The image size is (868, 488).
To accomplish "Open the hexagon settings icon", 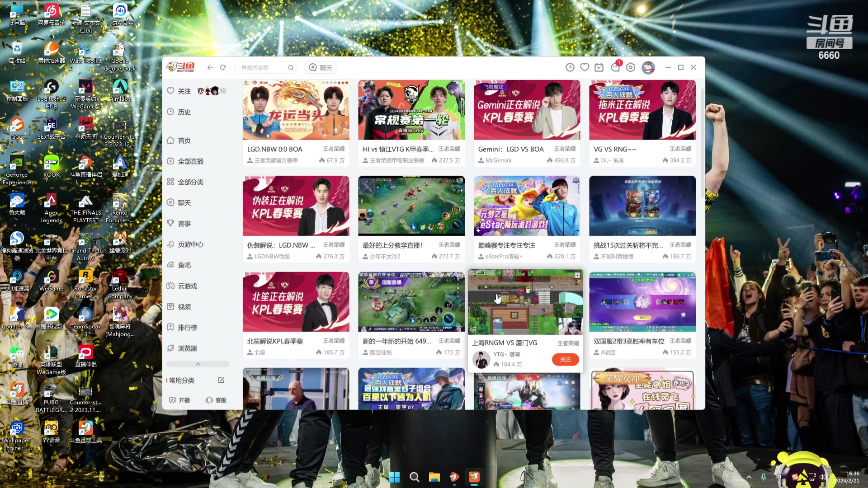I will pyautogui.click(x=631, y=67).
